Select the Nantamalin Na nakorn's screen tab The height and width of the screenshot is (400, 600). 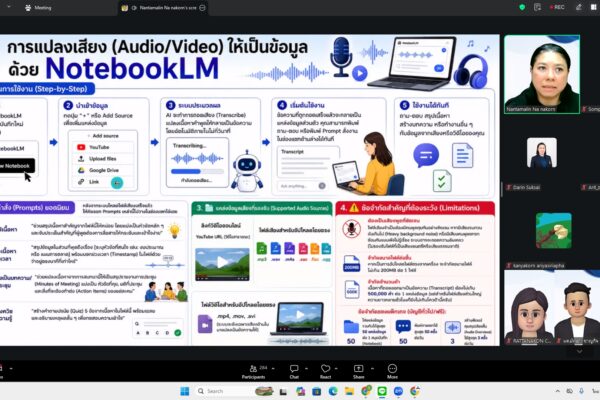(164, 8)
